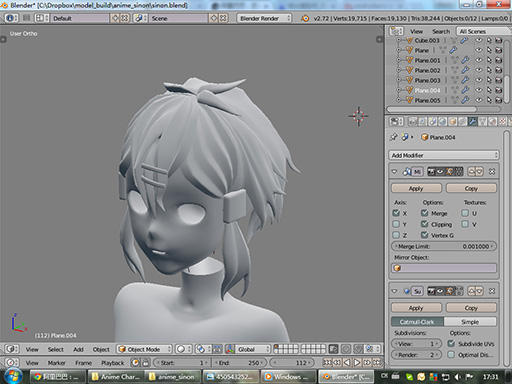The width and height of the screenshot is (512, 384).
Task: Open the 3D viewport Object menu
Action: [101, 349]
